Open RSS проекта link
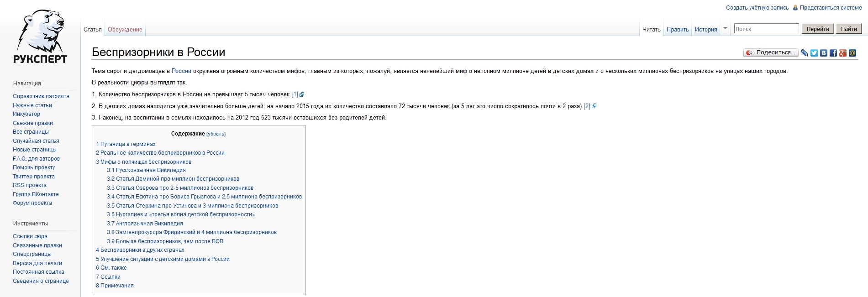 30,185
